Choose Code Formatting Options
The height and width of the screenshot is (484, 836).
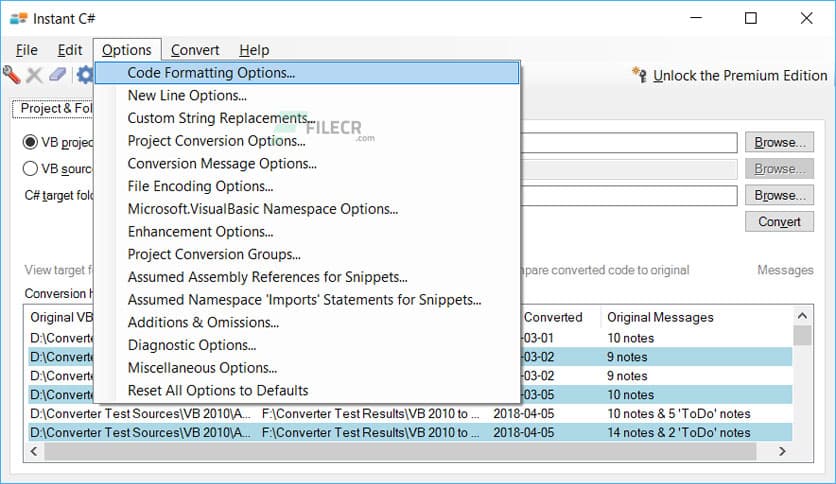[307, 72]
